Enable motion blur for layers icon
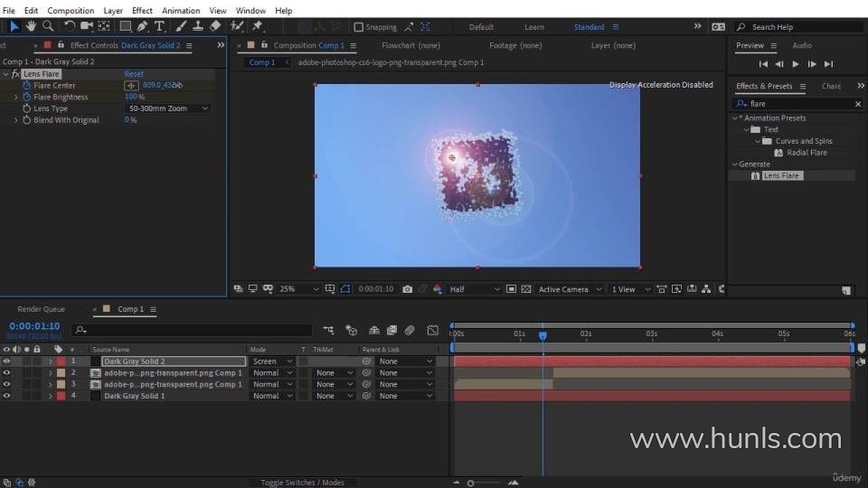Viewport: 868px width, 488px height. tap(410, 331)
